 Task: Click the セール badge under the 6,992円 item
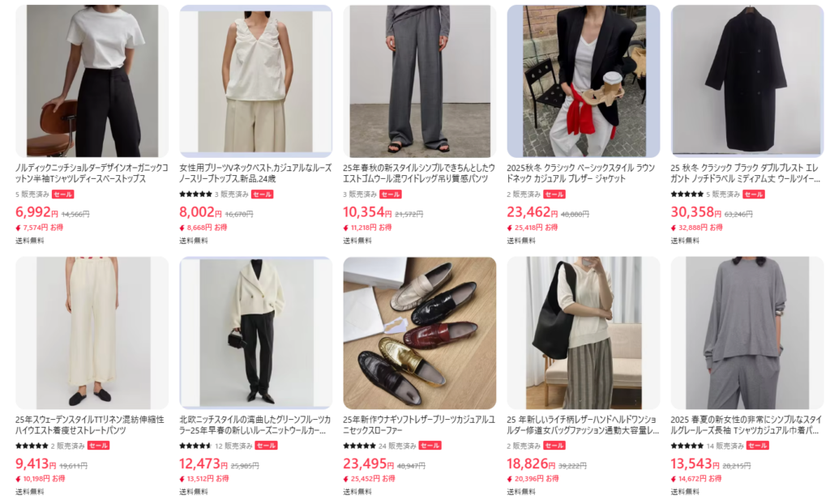[63, 194]
